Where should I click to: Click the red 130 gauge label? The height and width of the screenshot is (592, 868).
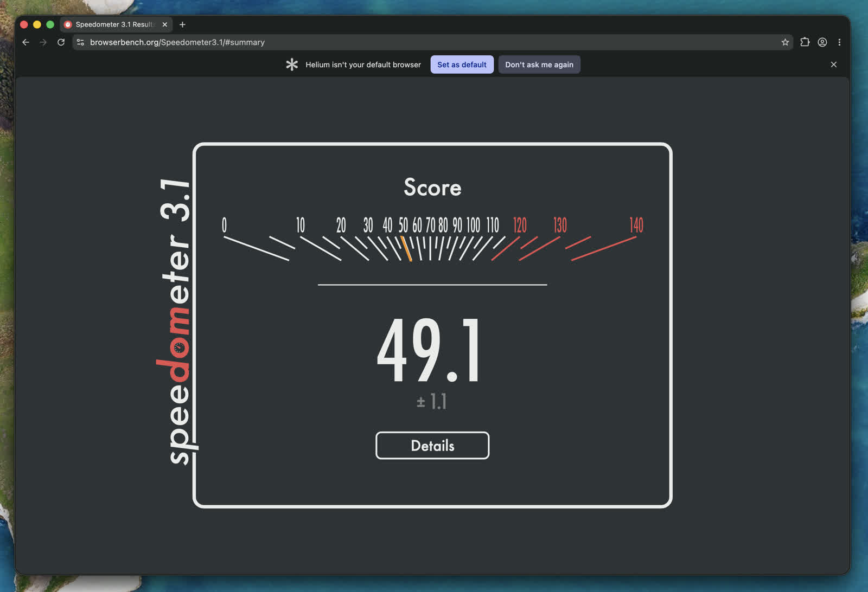560,225
